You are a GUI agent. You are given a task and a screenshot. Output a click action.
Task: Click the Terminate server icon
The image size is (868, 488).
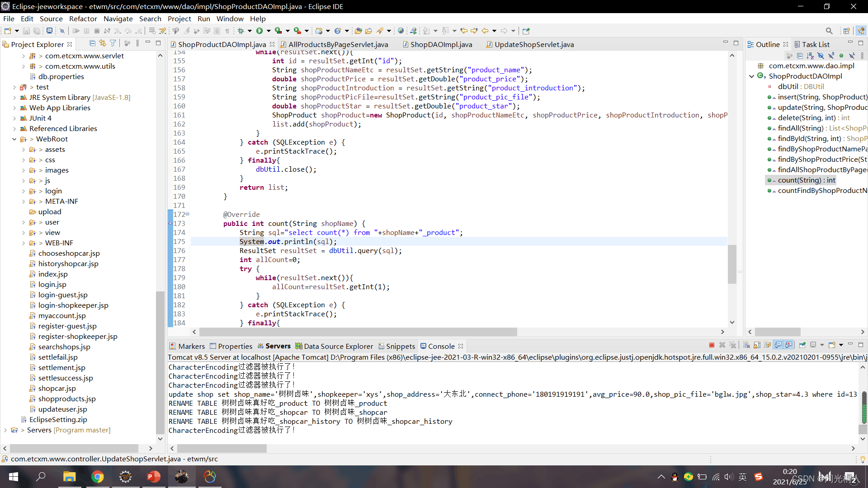[711, 346]
